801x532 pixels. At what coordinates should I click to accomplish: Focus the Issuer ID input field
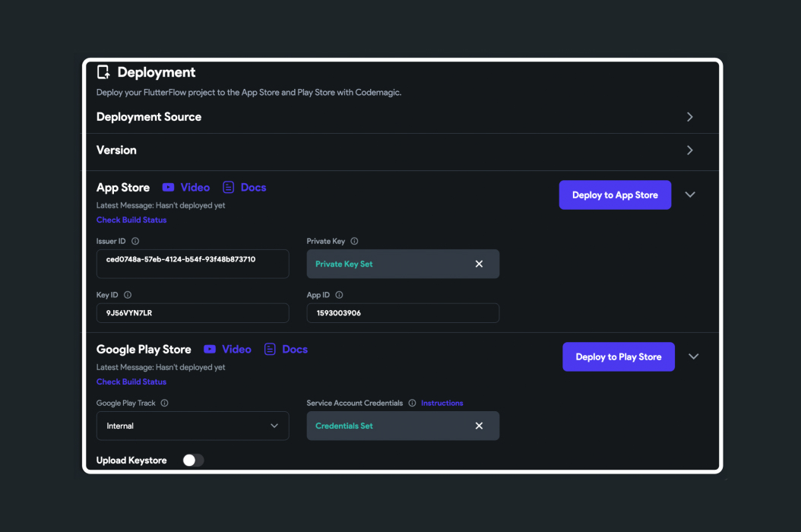[192, 264]
